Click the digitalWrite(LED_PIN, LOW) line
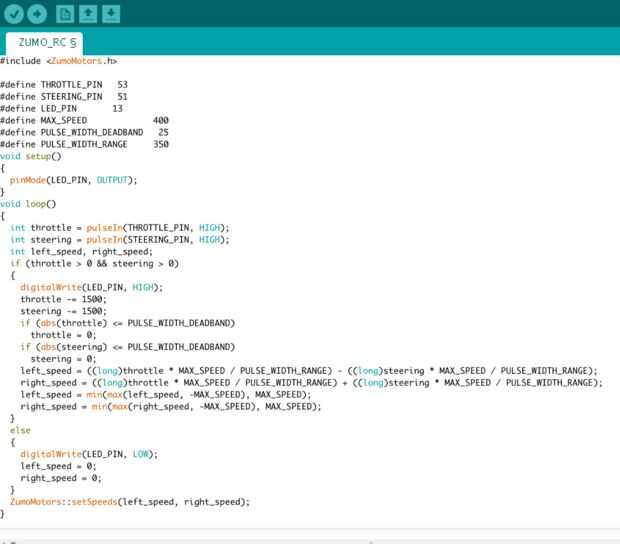Image resolution: width=620 pixels, height=544 pixels. pos(89,454)
